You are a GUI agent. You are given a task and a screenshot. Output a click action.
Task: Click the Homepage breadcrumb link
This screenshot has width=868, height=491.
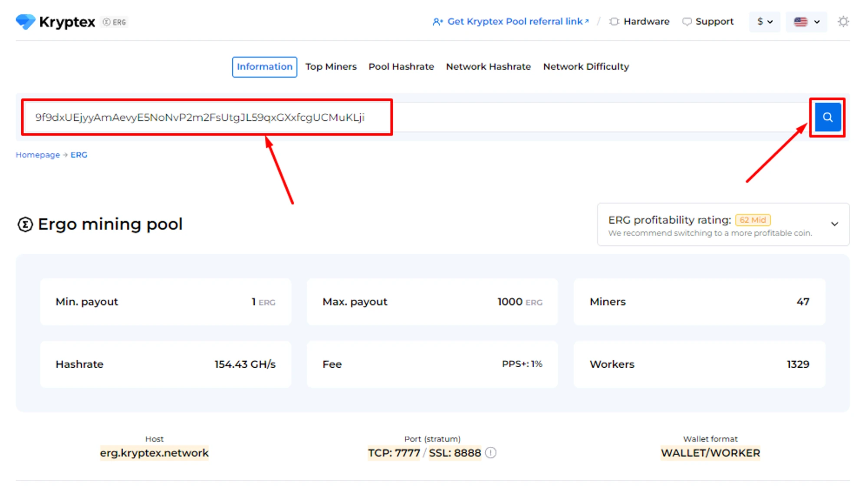[x=38, y=155]
